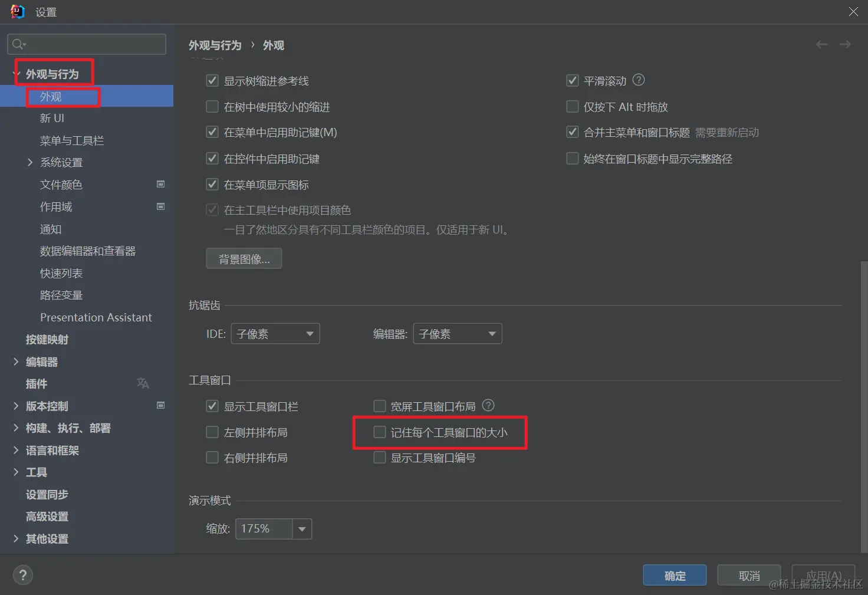Enable 右侧并排布局 checkbox
Viewport: 868px width, 595px height.
click(x=212, y=457)
